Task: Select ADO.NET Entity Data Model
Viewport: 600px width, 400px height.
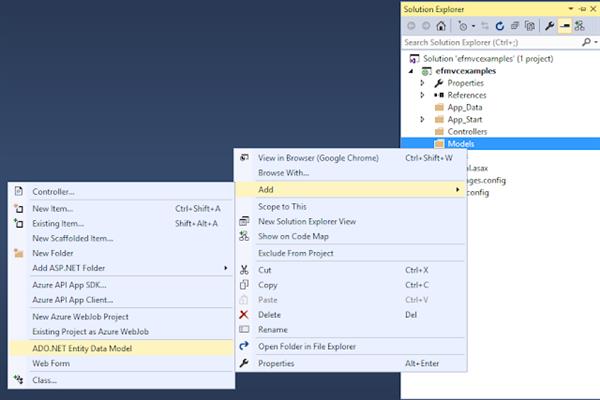Action: pyautogui.click(x=82, y=348)
